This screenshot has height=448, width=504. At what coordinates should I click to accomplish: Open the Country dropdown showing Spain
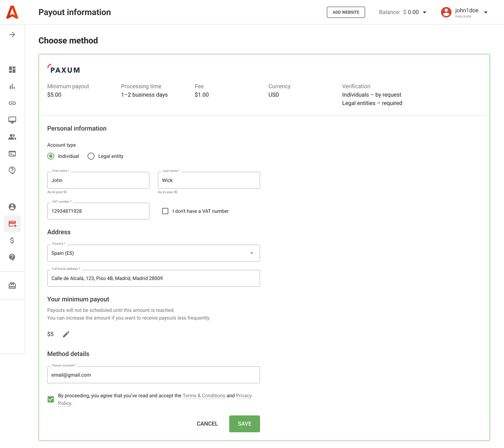[153, 253]
